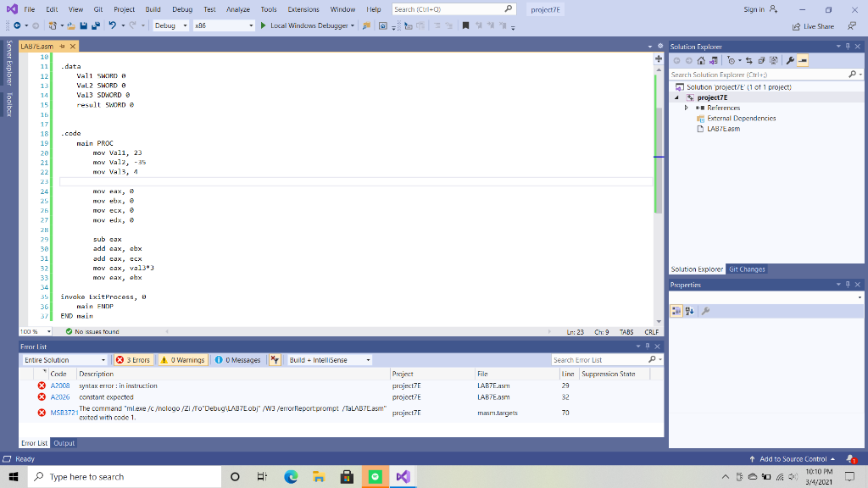This screenshot has width=868, height=488.
Task: Switch to the Git Changes tab
Action: click(x=747, y=269)
